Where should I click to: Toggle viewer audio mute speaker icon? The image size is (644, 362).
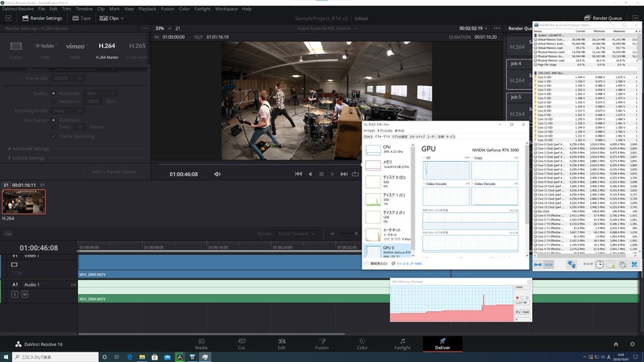coord(217,174)
